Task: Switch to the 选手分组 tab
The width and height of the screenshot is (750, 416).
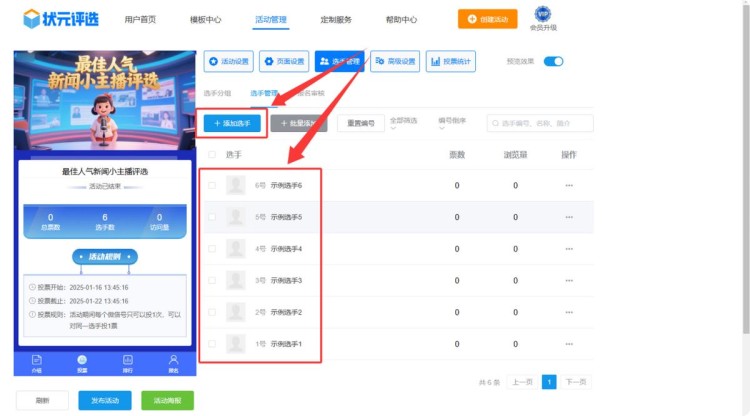Action: click(x=217, y=93)
